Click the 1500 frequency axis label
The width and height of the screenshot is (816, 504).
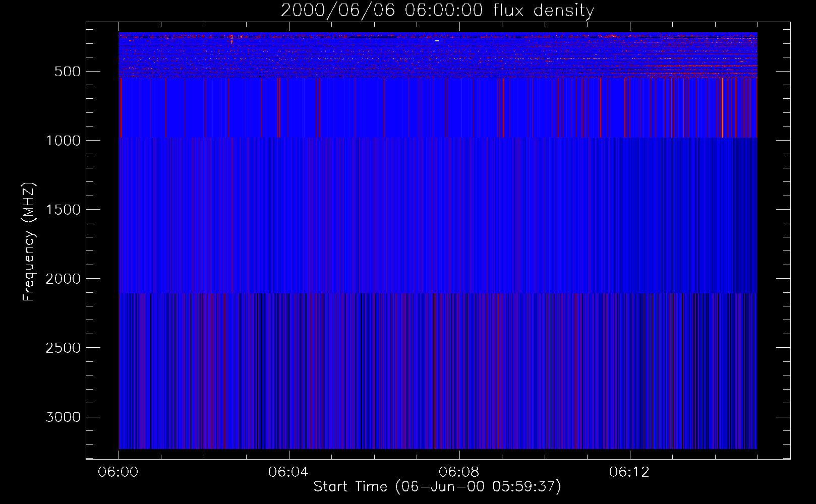(x=63, y=210)
